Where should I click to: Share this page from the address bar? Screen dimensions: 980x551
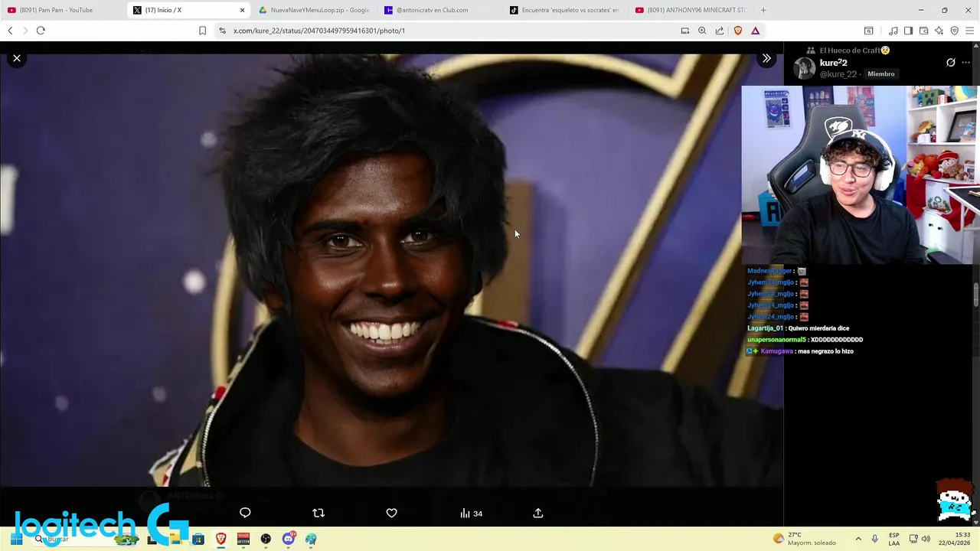coord(720,31)
